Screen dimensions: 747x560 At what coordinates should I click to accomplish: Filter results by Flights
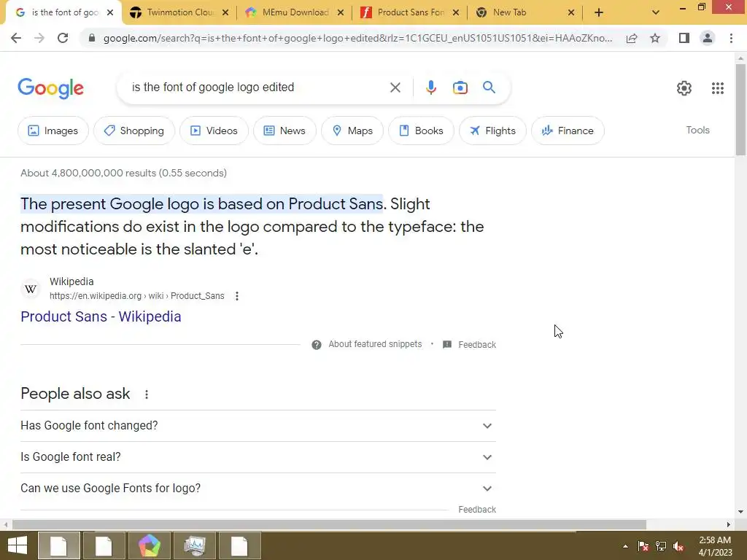tap(492, 131)
